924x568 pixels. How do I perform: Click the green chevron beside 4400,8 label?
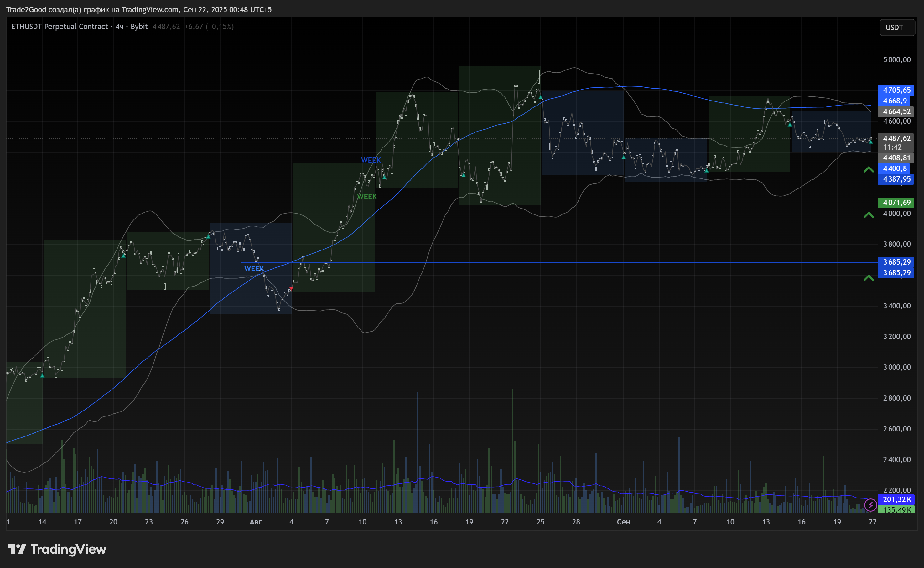click(868, 170)
